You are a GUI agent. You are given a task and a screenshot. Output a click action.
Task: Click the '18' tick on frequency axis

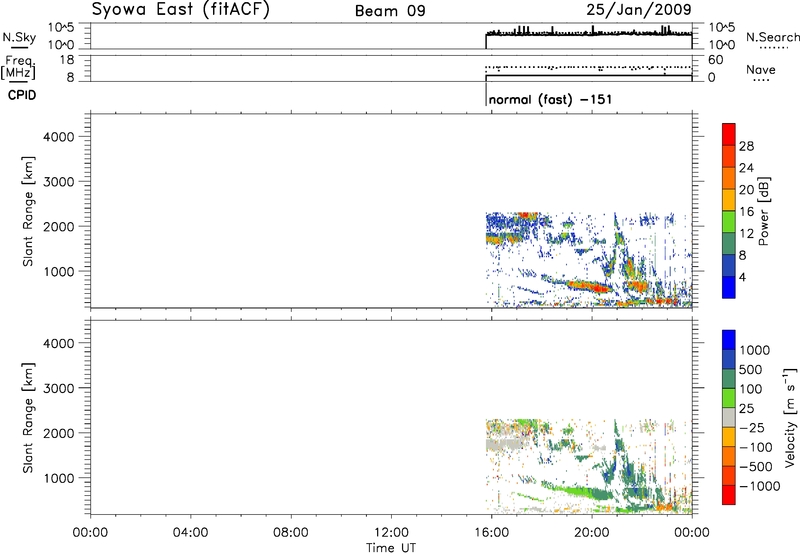point(67,60)
